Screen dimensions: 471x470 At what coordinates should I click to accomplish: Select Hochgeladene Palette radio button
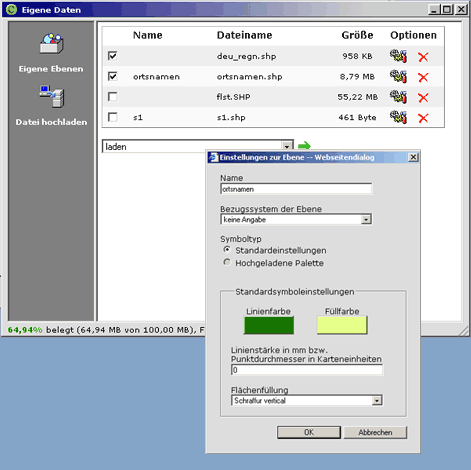pos(227,262)
